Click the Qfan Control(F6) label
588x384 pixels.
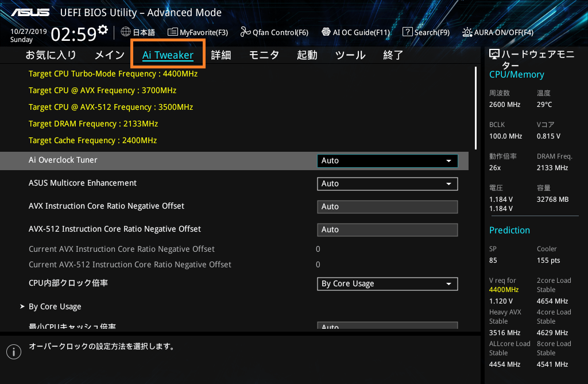(280, 33)
